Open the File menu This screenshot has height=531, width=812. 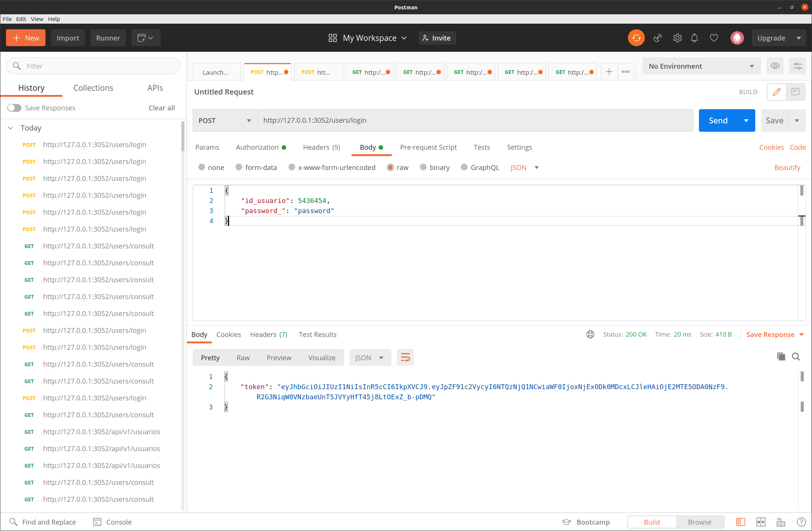coord(7,19)
